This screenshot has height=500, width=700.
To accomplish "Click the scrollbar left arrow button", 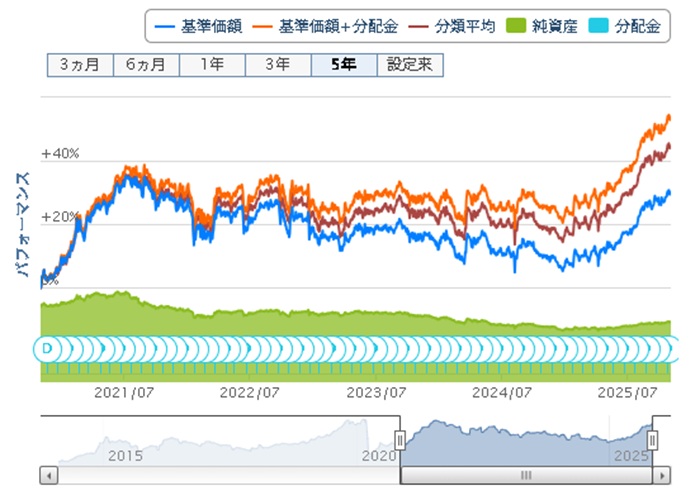I will pos(46,473).
